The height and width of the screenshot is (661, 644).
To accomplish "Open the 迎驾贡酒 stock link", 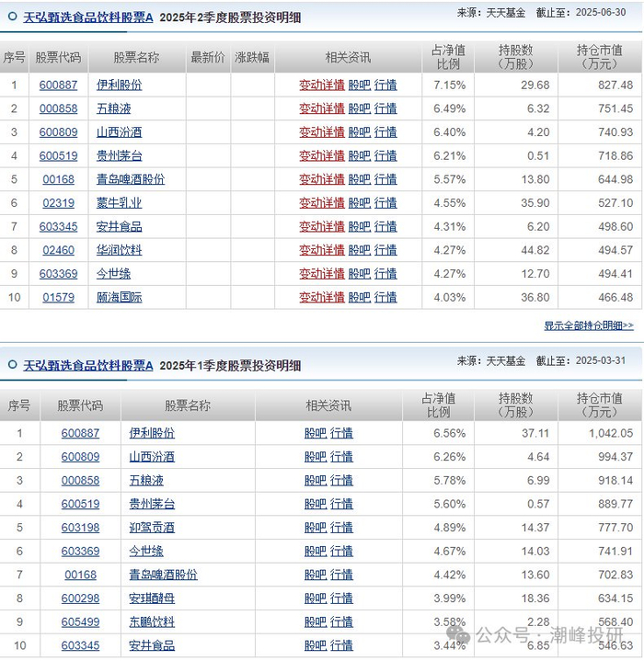I will tap(152, 528).
